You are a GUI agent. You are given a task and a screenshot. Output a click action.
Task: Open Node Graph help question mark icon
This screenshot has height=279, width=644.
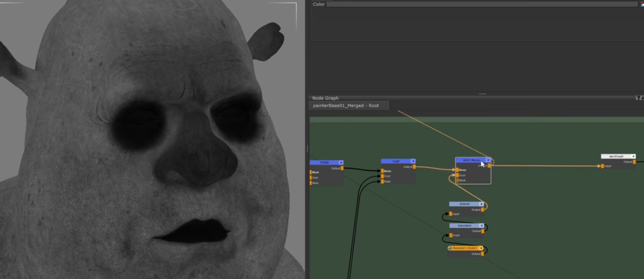(637, 98)
